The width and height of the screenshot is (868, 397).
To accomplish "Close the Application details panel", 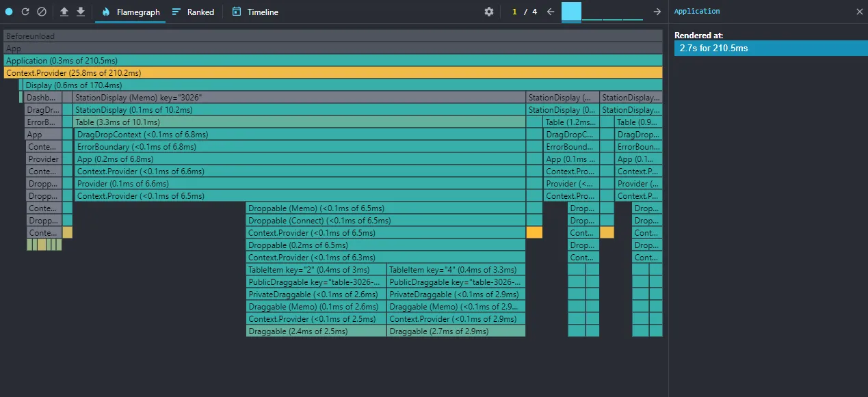I will 860,11.
